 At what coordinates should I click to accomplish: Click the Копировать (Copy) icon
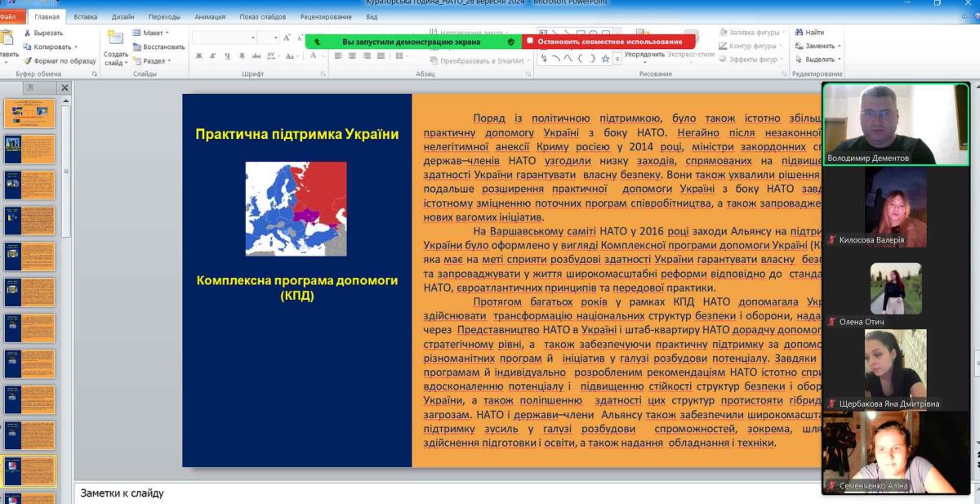coord(27,47)
